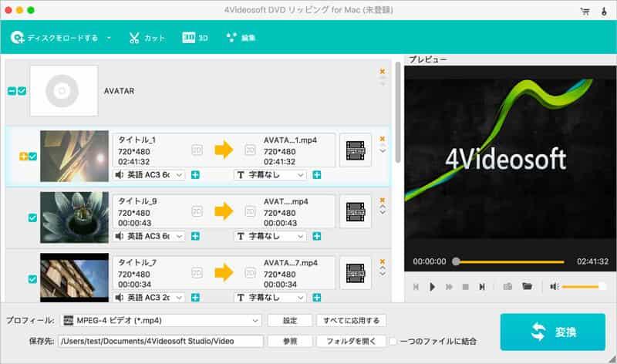Screen dimensions: 617x364
Task: Move タイトル_9 down in the list
Action: [x=382, y=213]
